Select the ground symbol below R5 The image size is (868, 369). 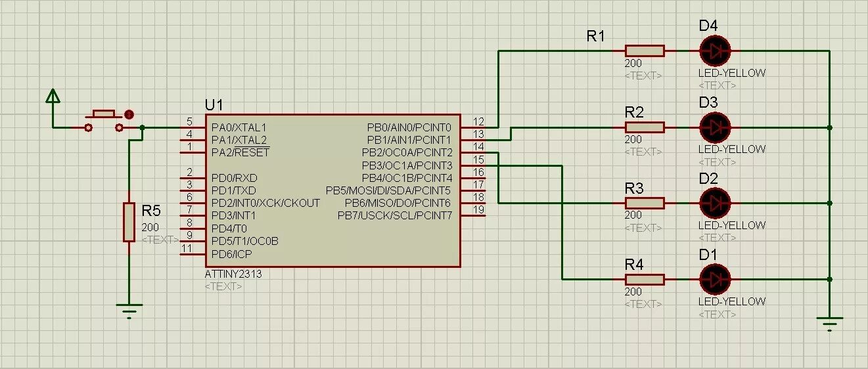coord(129,311)
